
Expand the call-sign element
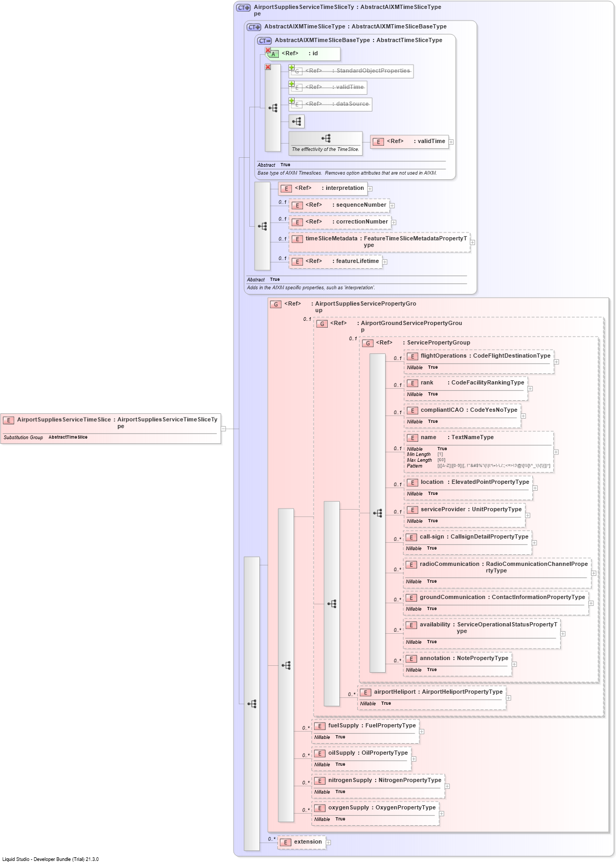point(534,542)
